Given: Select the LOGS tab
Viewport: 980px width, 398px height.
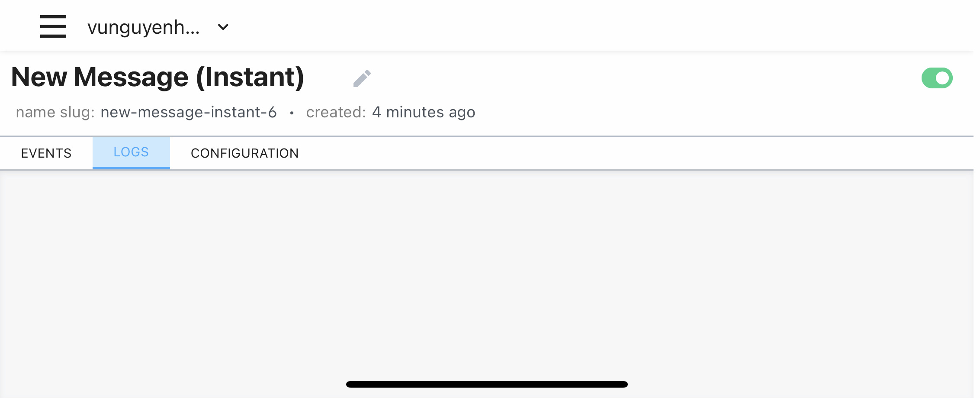Looking at the screenshot, I should tap(131, 152).
